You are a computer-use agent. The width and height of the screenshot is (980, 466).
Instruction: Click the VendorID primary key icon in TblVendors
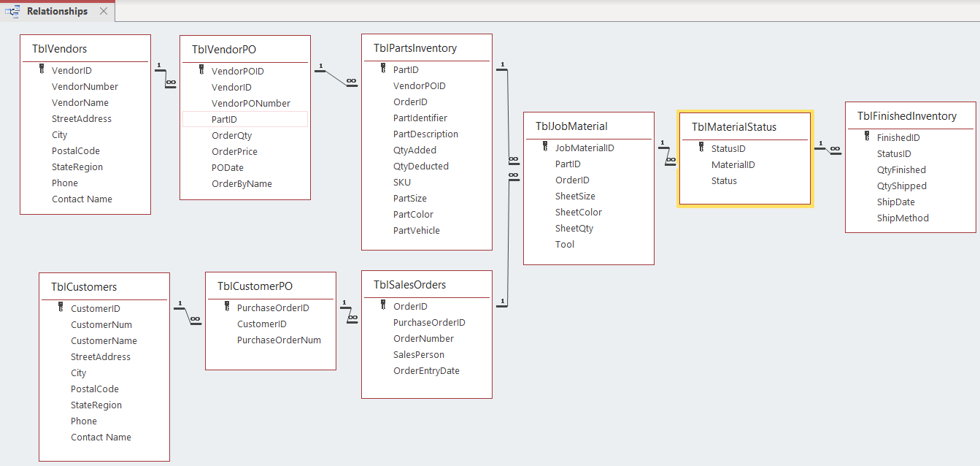pos(42,70)
